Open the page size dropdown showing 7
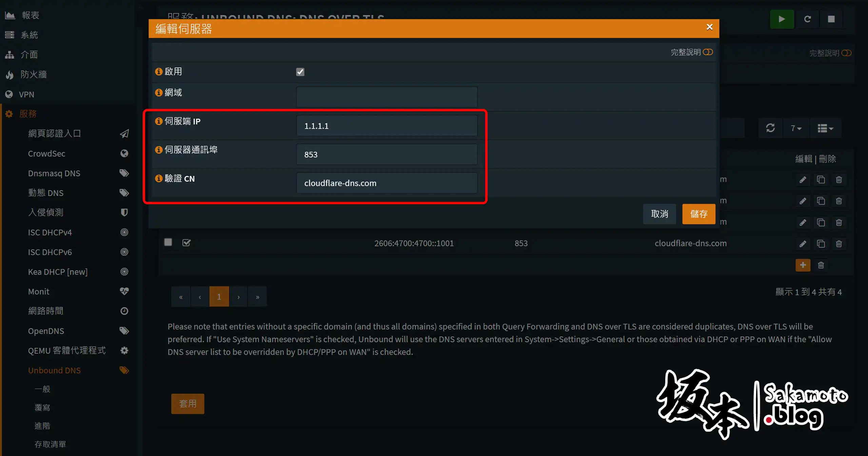Viewport: 868px width, 456px height. point(796,128)
